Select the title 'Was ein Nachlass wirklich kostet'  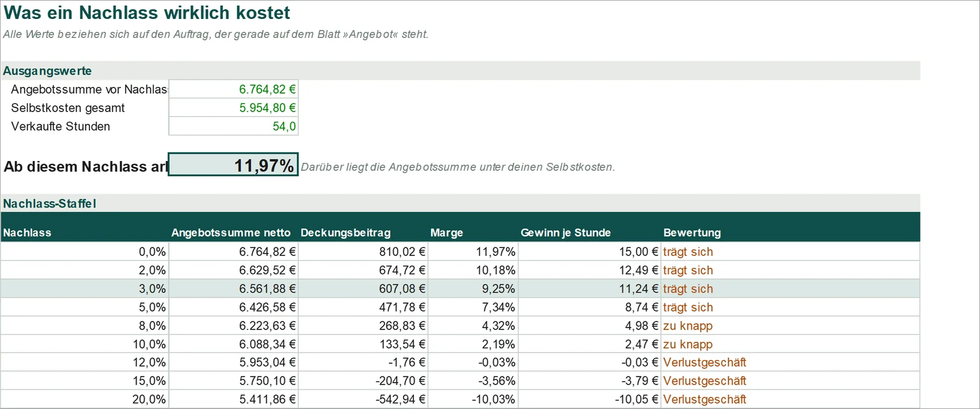click(x=147, y=13)
